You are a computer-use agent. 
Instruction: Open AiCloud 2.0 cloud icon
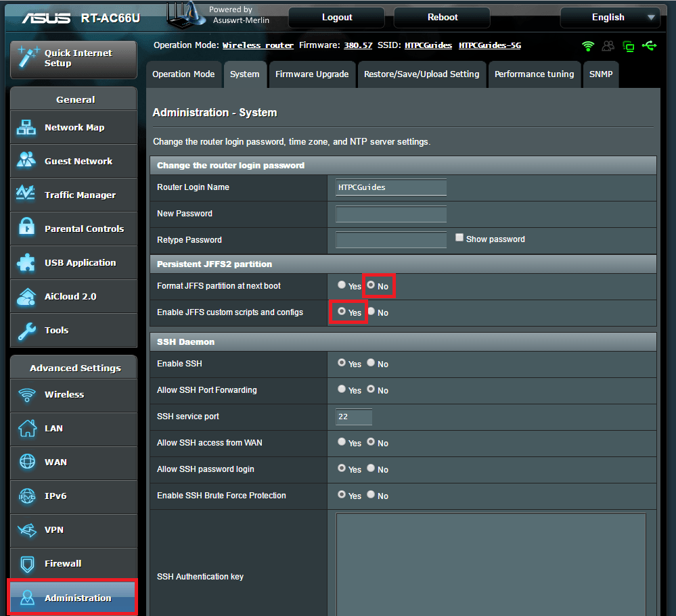click(27, 296)
